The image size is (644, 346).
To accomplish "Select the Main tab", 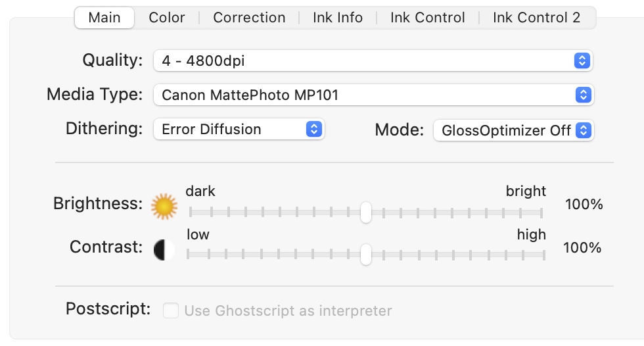I will click(104, 18).
